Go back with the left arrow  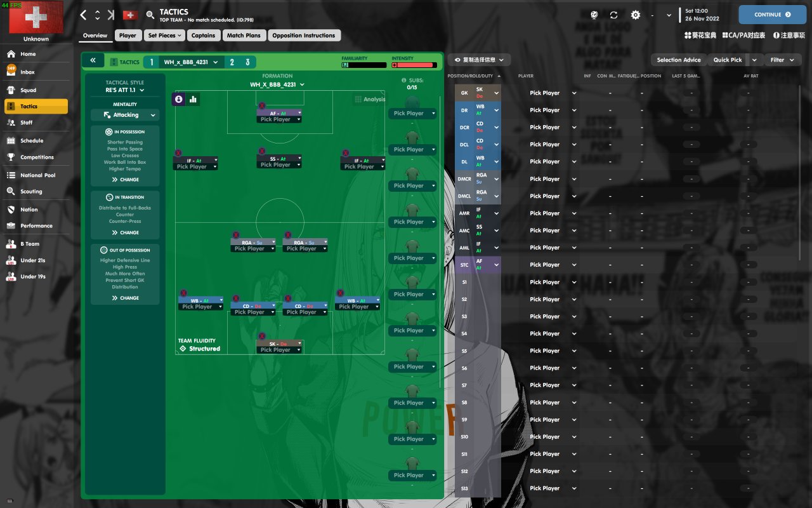[83, 15]
